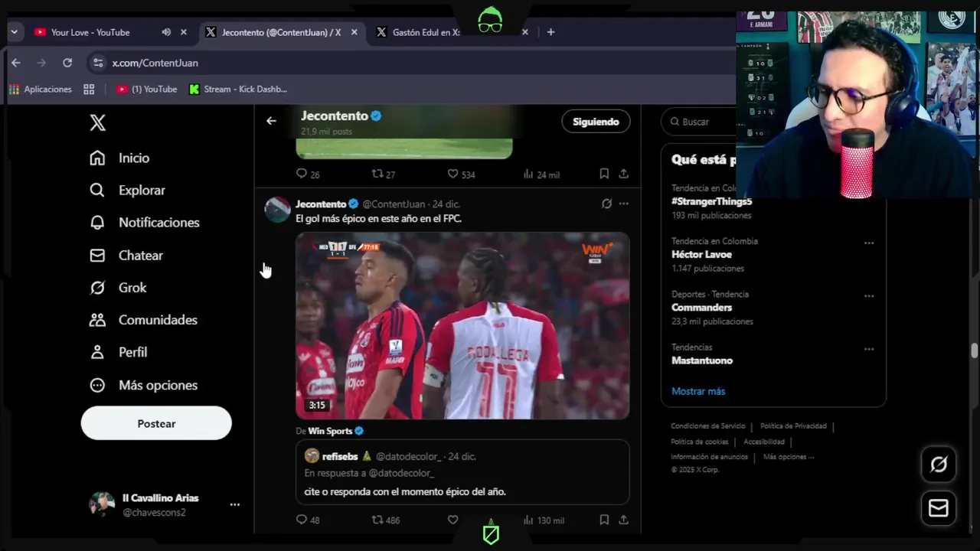Open Grok from sidebar
980x551 pixels.
pyautogui.click(x=118, y=288)
